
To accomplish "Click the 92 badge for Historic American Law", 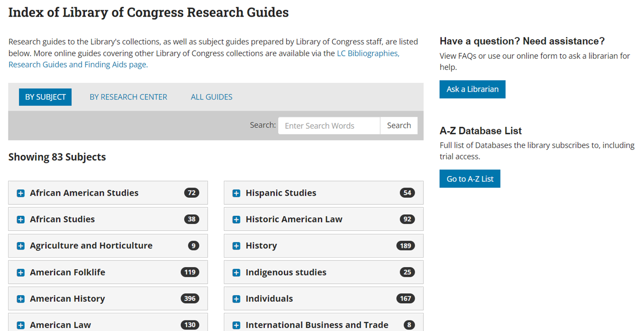I will coord(408,219).
